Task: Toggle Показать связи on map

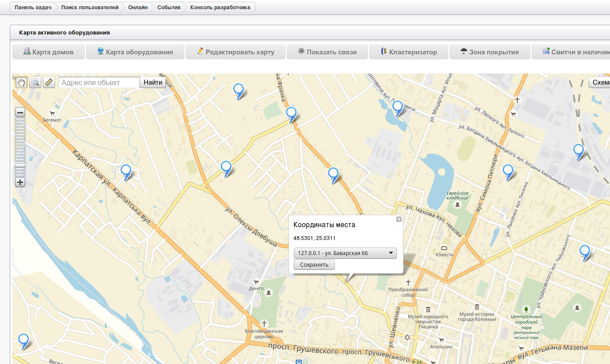Action: (327, 52)
